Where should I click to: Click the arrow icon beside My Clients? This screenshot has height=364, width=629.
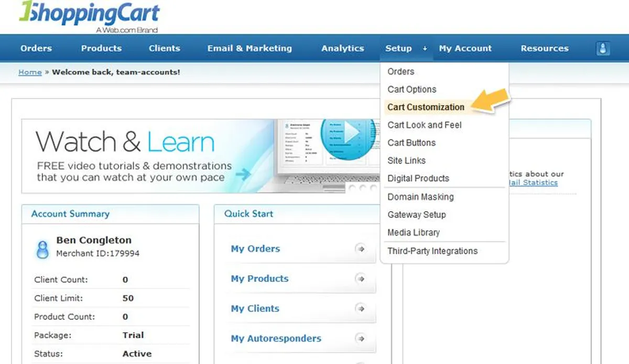coord(360,308)
